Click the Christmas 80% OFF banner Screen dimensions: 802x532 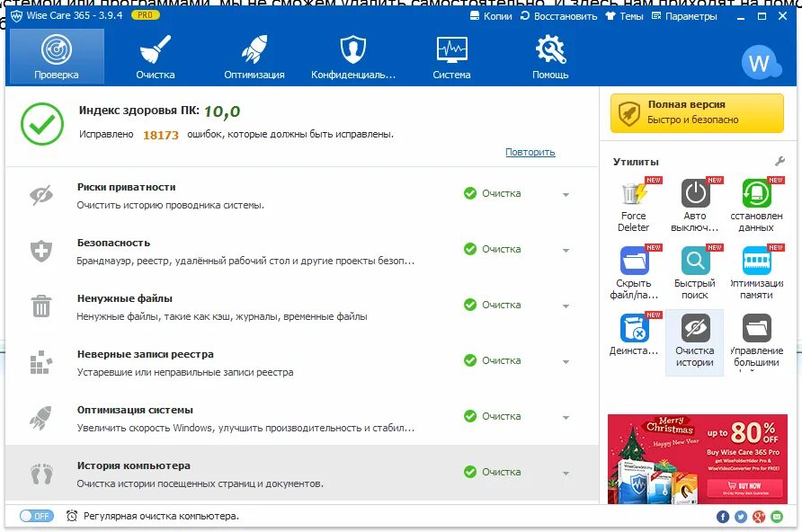(x=698, y=459)
